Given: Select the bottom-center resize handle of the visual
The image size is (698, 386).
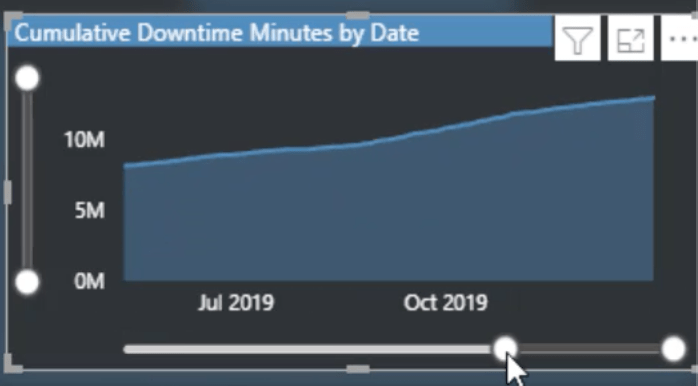Looking at the screenshot, I should [x=358, y=369].
